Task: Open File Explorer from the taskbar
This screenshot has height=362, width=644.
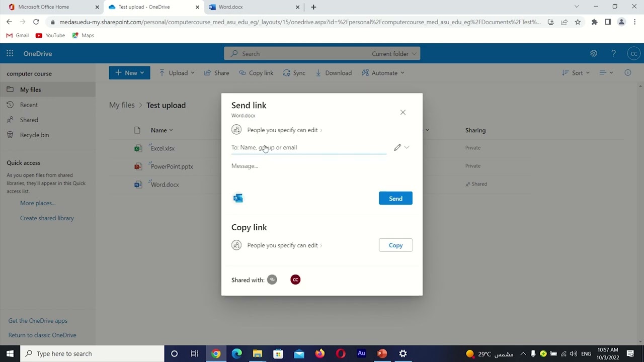Action: 257,353
